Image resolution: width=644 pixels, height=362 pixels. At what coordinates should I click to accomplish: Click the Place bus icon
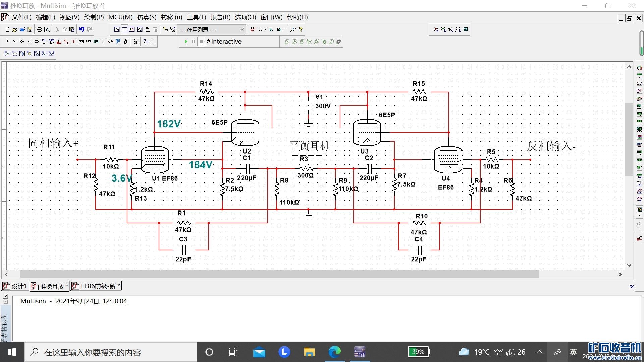click(x=153, y=42)
